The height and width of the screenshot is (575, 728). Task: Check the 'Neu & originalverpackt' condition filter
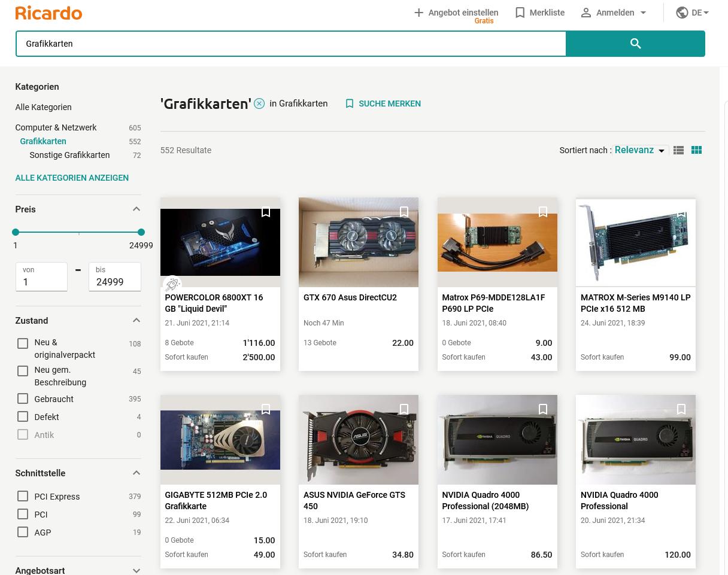tap(23, 343)
